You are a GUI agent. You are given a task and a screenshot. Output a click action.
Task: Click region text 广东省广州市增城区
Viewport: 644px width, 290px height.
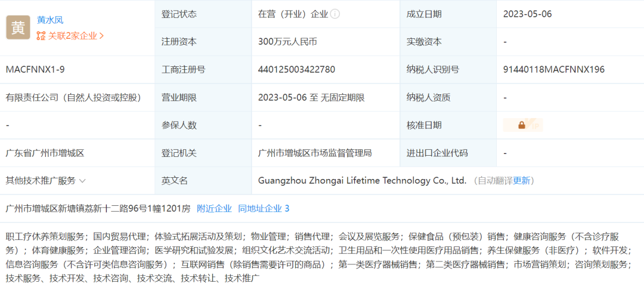tap(45, 153)
